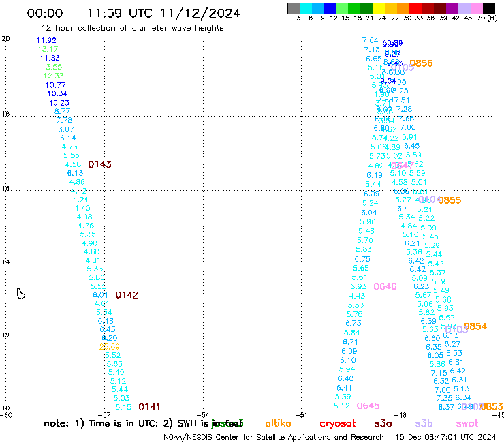The height and width of the screenshot is (443, 504).
Task: Click the orange 0853 time marker
Action: [x=492, y=407]
